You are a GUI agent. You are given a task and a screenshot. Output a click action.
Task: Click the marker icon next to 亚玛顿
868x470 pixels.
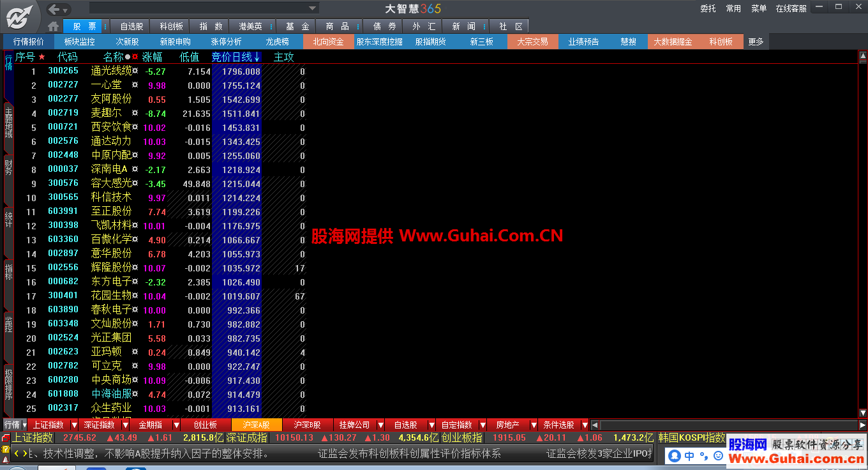[135, 352]
